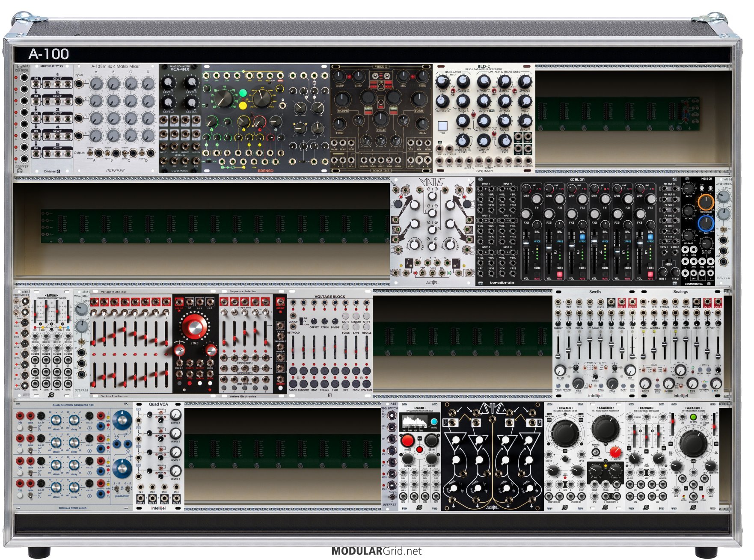Select the Maths module by Make Noise
754x560 pixels.
(432, 231)
